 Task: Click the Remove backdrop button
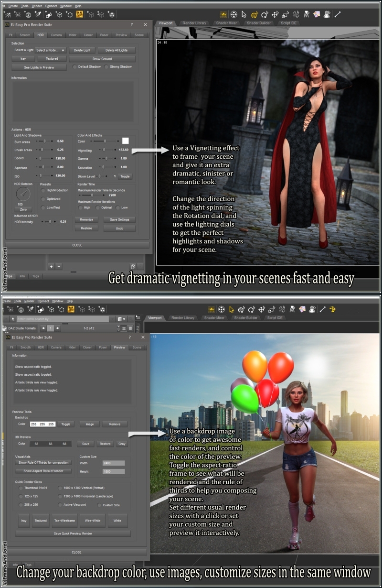pos(115,424)
